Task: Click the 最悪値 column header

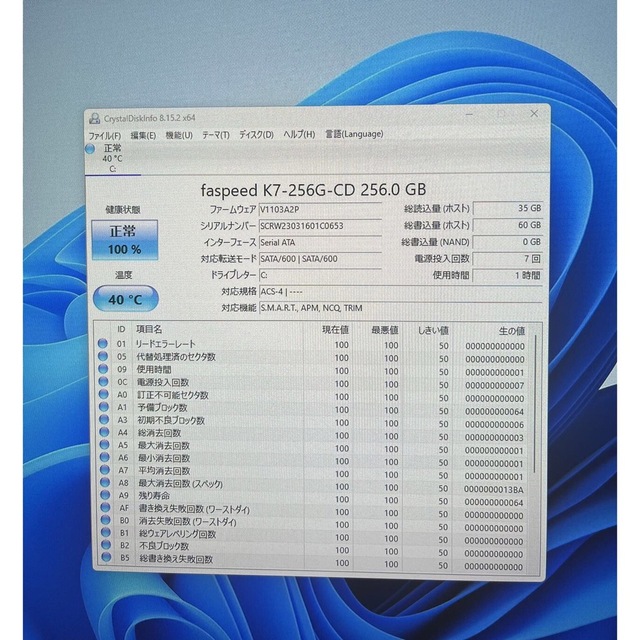Action: click(384, 330)
